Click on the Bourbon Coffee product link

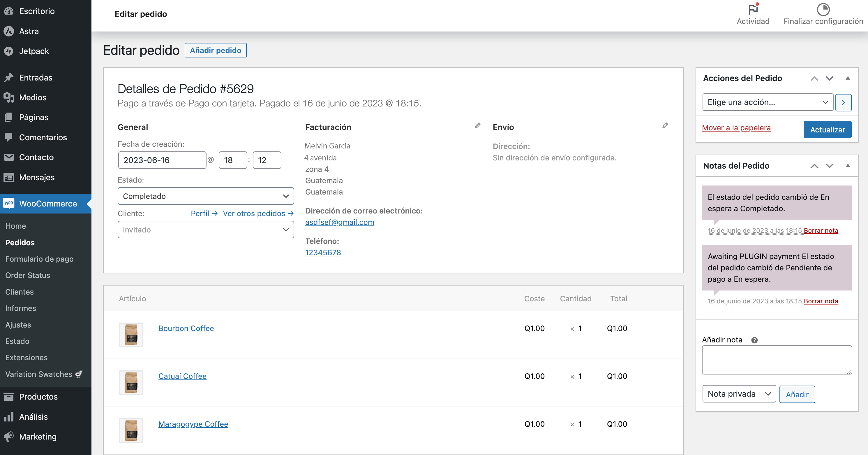186,328
